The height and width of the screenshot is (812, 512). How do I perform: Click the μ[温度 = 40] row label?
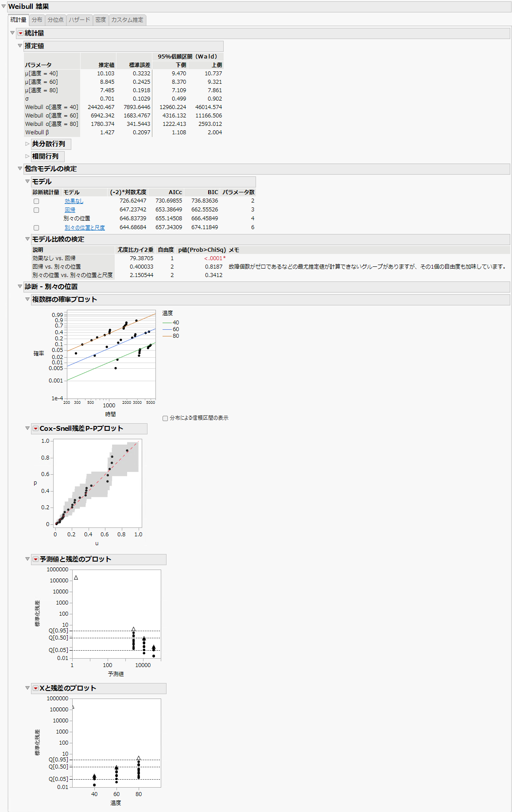tap(41, 74)
